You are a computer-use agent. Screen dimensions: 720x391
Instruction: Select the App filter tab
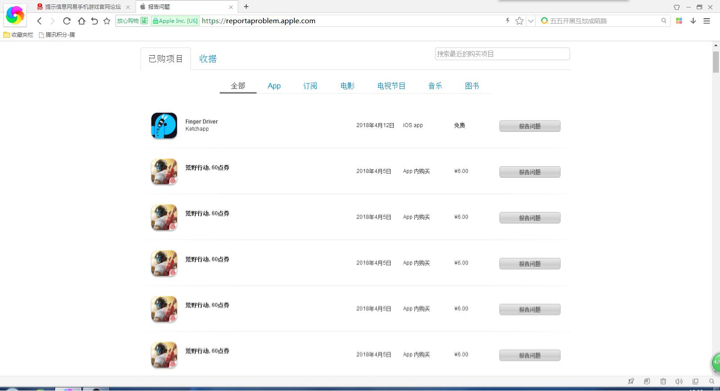click(274, 86)
